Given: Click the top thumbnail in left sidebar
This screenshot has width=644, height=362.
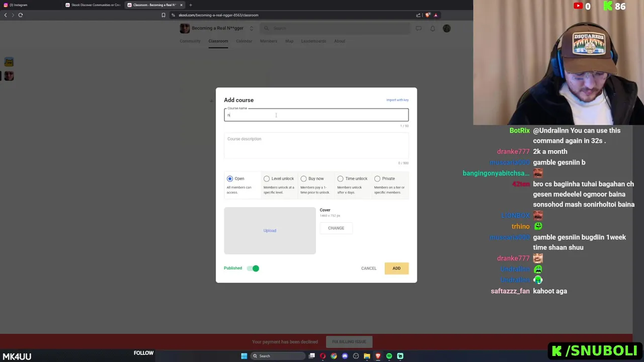Looking at the screenshot, I should tap(9, 62).
